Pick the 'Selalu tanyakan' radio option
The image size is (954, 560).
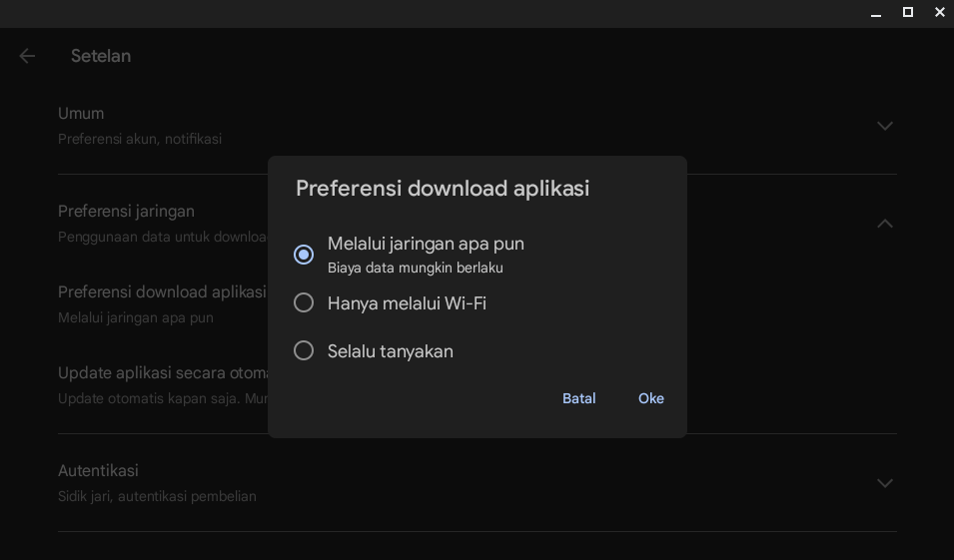[304, 350]
